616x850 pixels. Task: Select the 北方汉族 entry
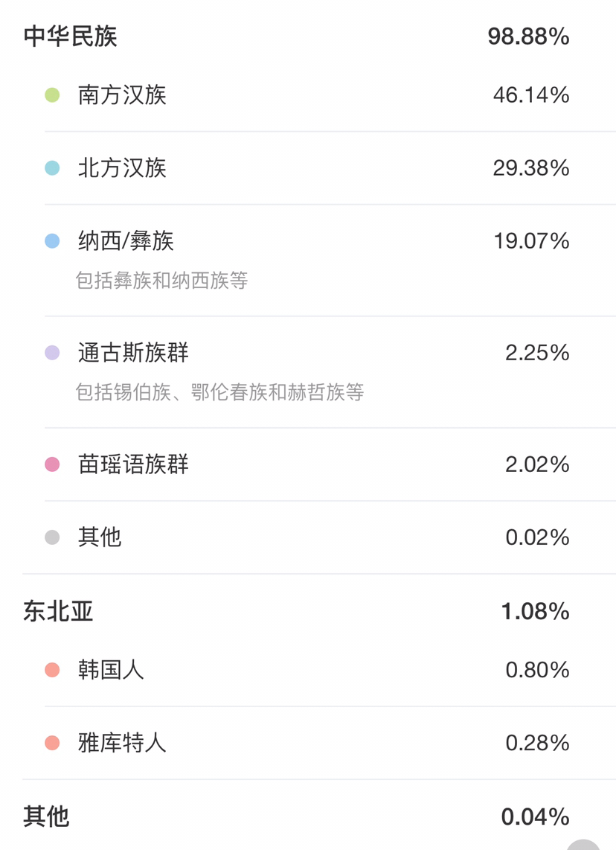pos(122,168)
